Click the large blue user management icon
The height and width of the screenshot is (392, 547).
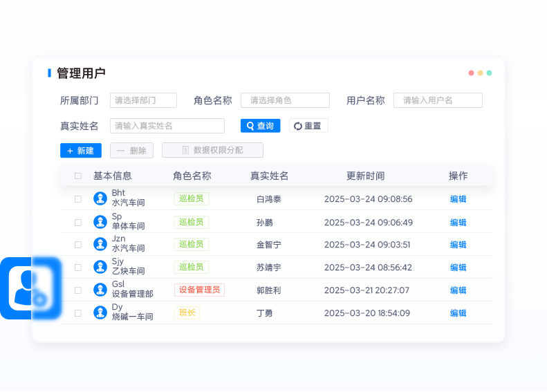click(30, 288)
